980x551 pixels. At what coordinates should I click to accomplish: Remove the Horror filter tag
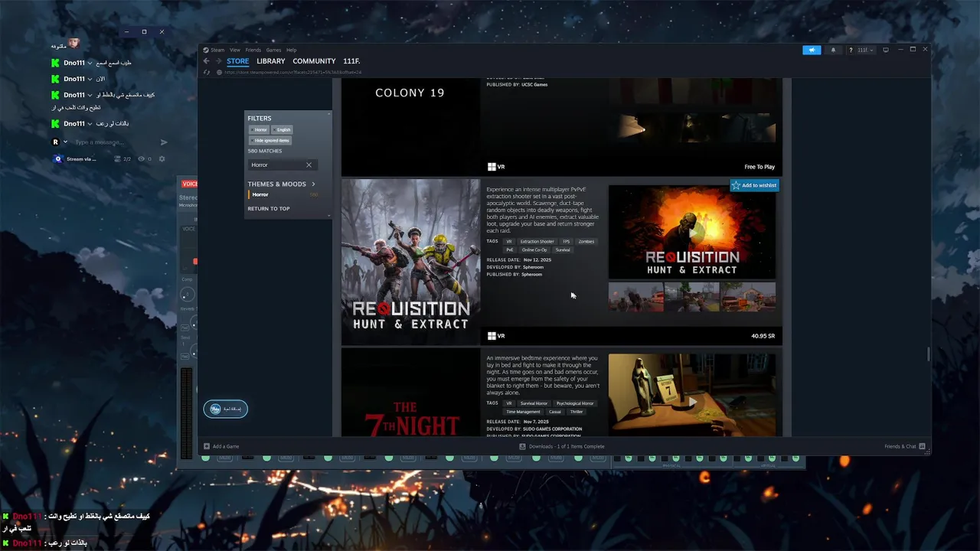click(259, 129)
